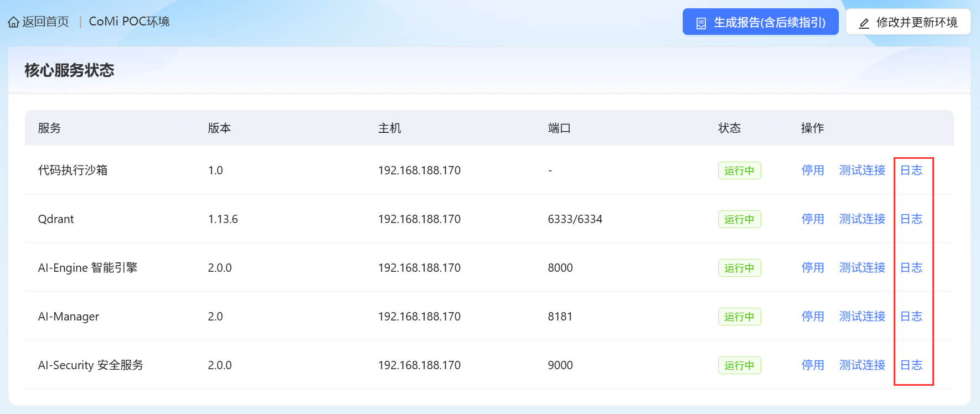This screenshot has height=414, width=980.
Task: Disable the AI-Engine 智能引擎 service
Action: (x=812, y=268)
